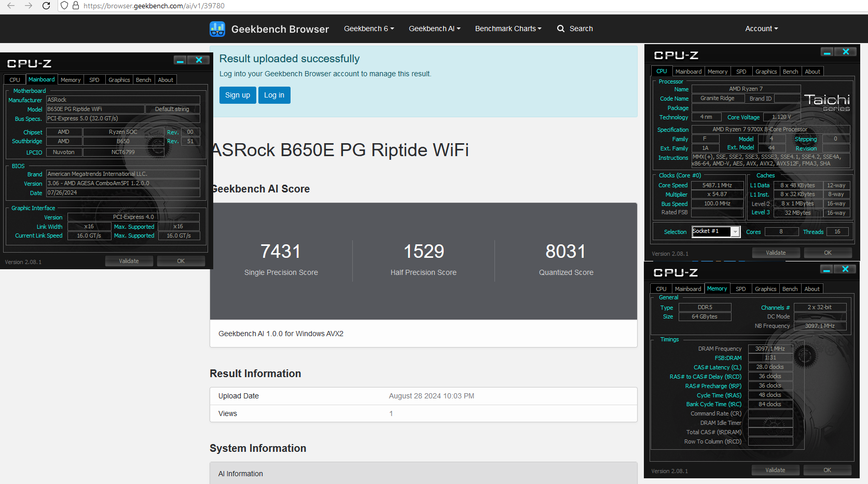
Task: Select SPD tab in bottom-right CPU-Z window
Action: [741, 289]
